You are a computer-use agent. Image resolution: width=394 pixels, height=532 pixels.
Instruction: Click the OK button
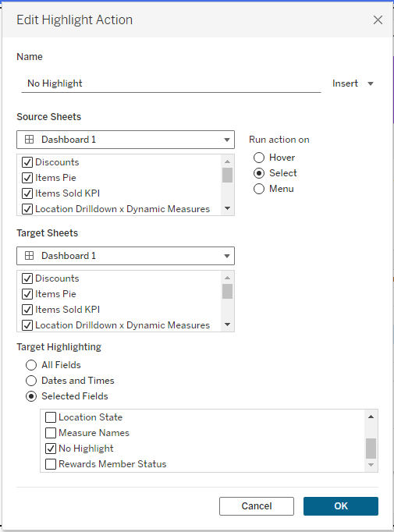coord(341,506)
